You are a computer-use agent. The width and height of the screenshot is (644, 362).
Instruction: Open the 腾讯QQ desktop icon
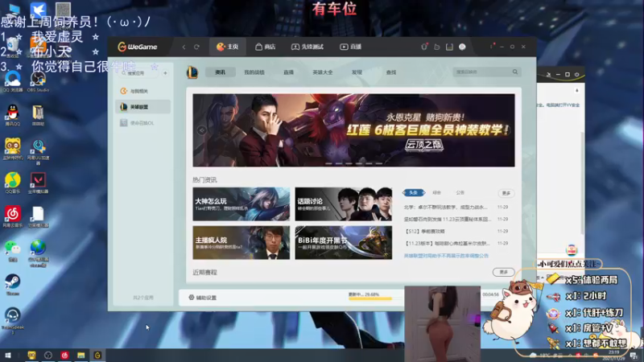tap(13, 115)
